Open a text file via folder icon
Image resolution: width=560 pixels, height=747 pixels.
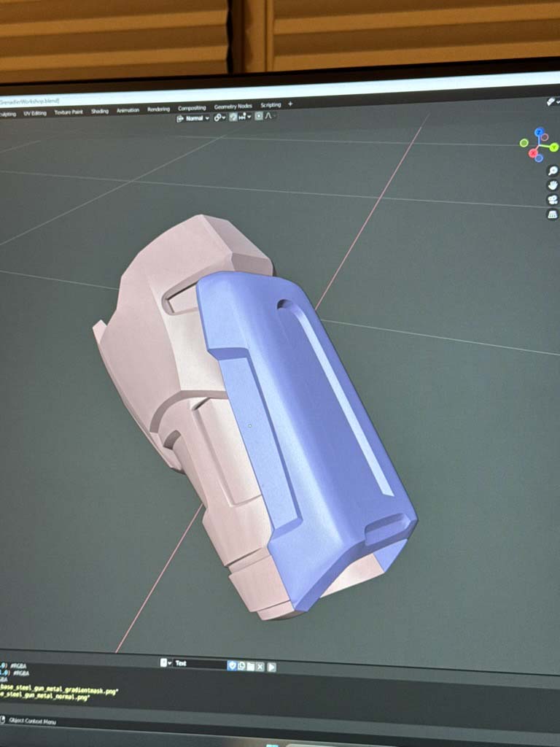pos(251,666)
